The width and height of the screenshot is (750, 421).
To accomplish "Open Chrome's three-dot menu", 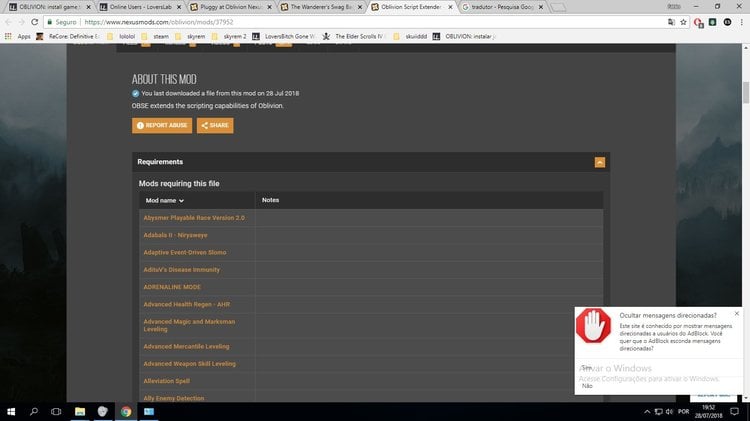I will pos(742,22).
